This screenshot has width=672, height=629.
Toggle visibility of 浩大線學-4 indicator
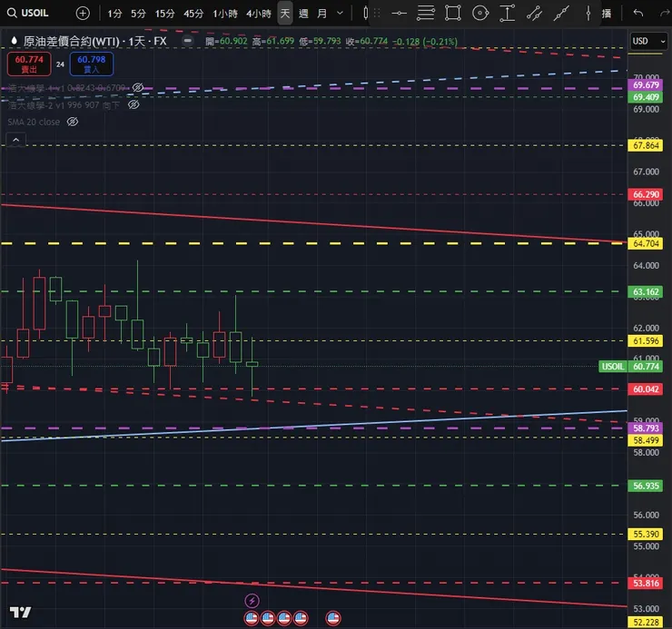pyautogui.click(x=137, y=87)
